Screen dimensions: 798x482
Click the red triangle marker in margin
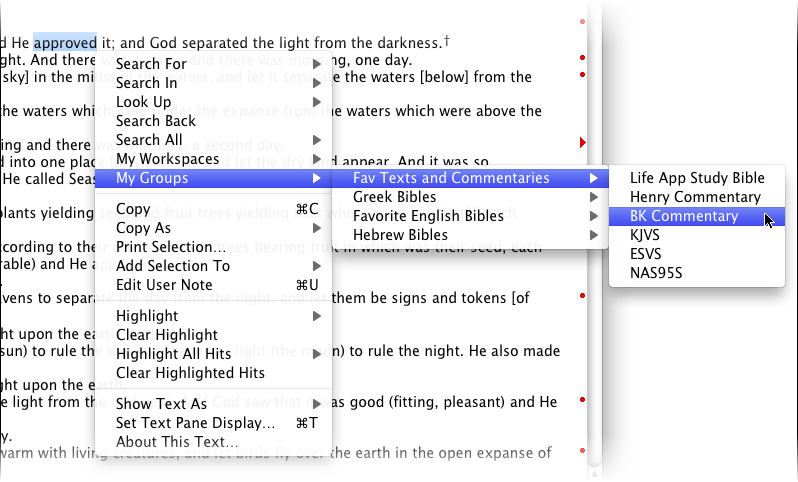(582, 143)
